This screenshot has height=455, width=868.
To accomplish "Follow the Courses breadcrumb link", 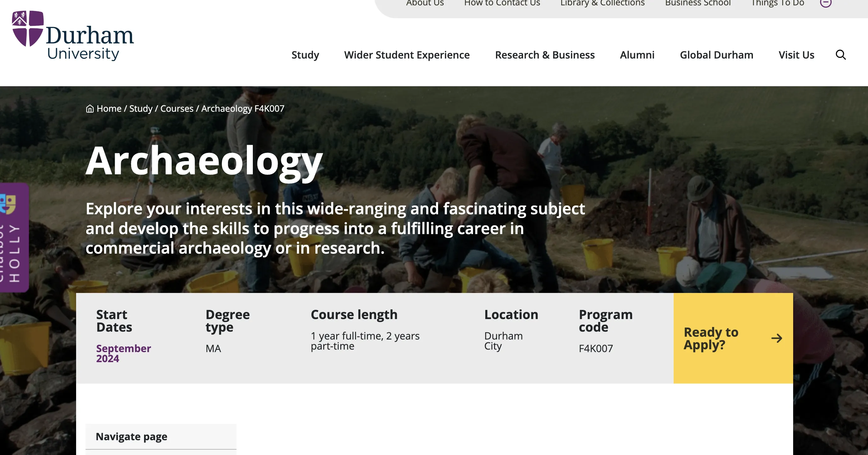I will click(x=176, y=109).
